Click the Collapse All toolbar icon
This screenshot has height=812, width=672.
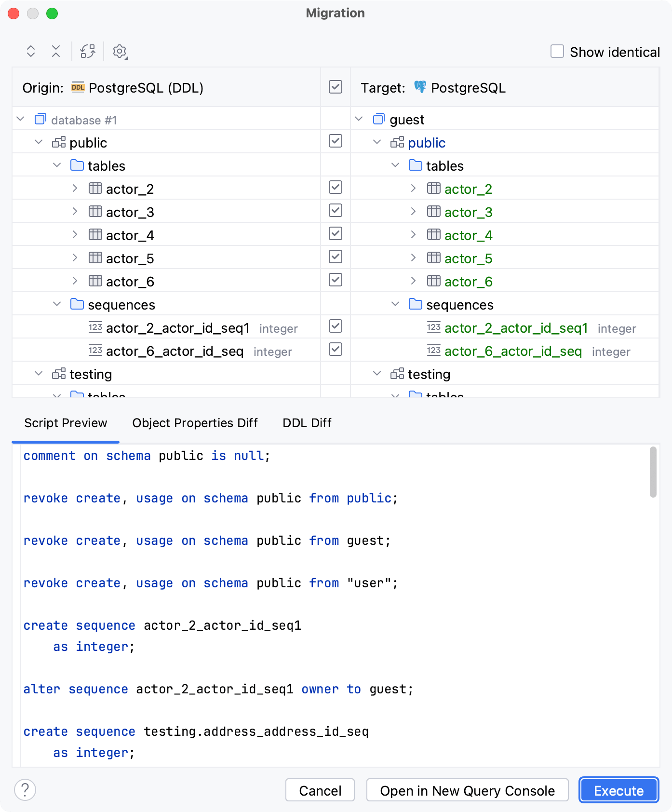click(56, 51)
